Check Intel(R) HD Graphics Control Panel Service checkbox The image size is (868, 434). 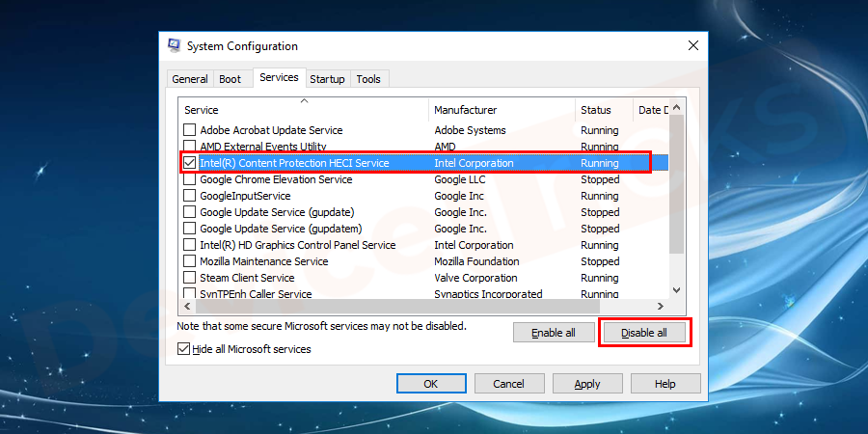[x=190, y=245]
